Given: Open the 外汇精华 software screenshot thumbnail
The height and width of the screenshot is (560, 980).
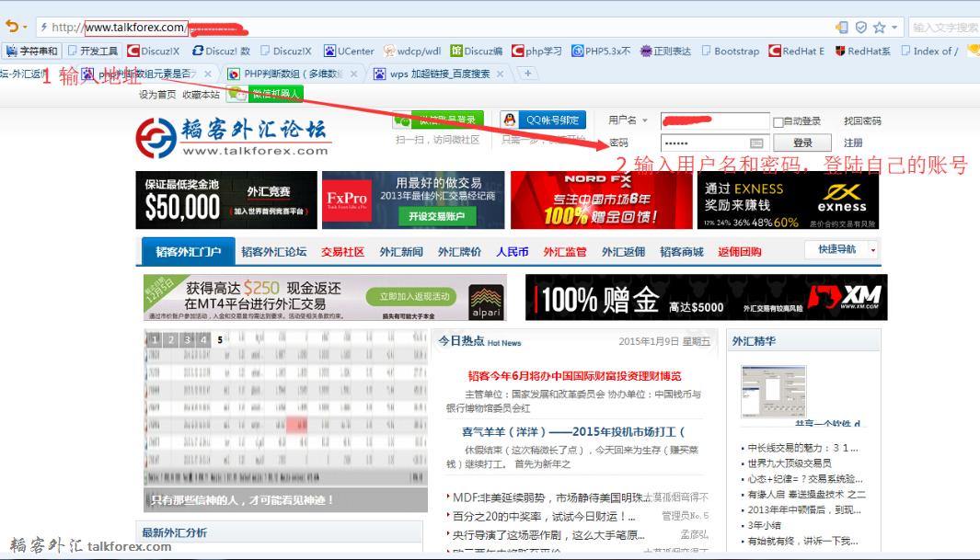Looking at the screenshot, I should click(774, 392).
